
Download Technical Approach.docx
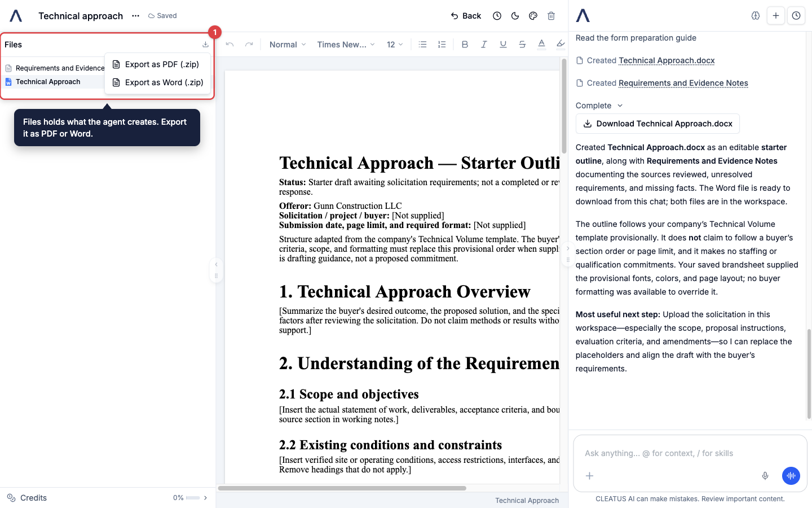click(x=657, y=124)
